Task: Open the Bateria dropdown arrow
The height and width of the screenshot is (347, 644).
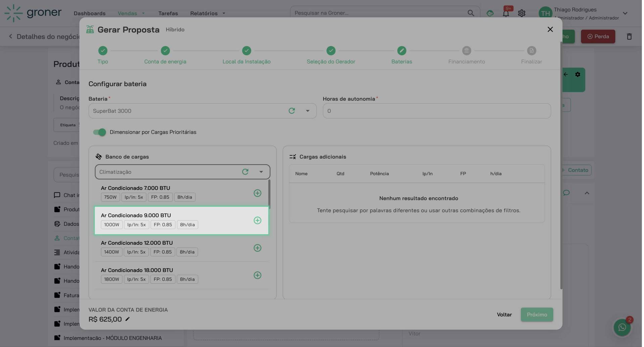Action: (307, 111)
